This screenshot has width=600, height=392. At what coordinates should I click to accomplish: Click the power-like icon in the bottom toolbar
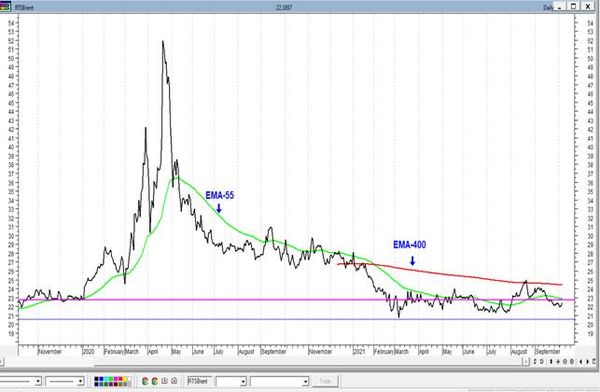[165, 381]
